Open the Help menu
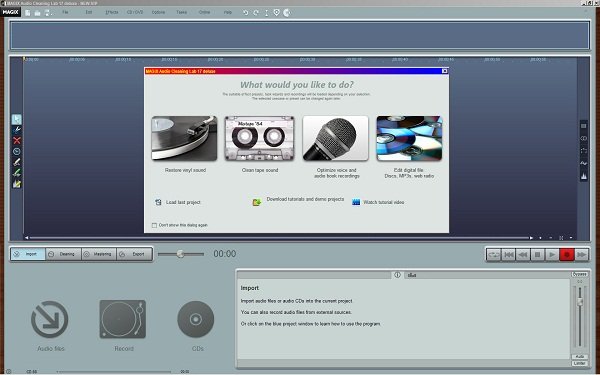The image size is (600, 375). [x=228, y=12]
